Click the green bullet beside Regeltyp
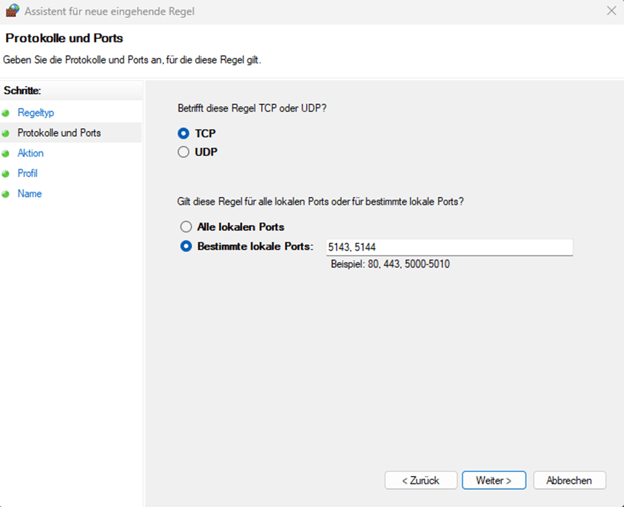 click(6, 113)
